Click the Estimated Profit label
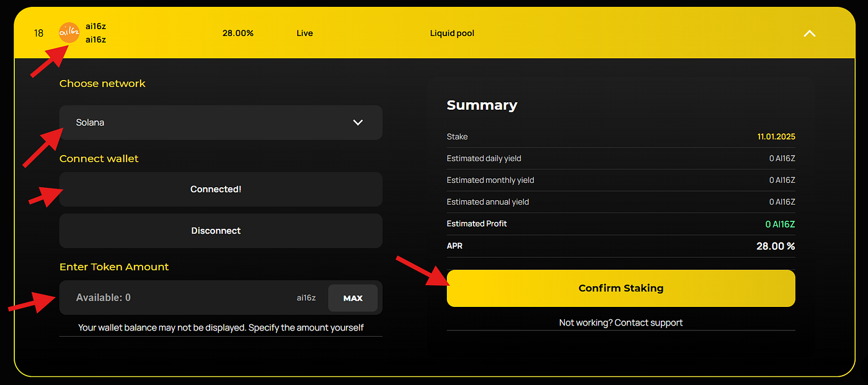 (x=477, y=223)
